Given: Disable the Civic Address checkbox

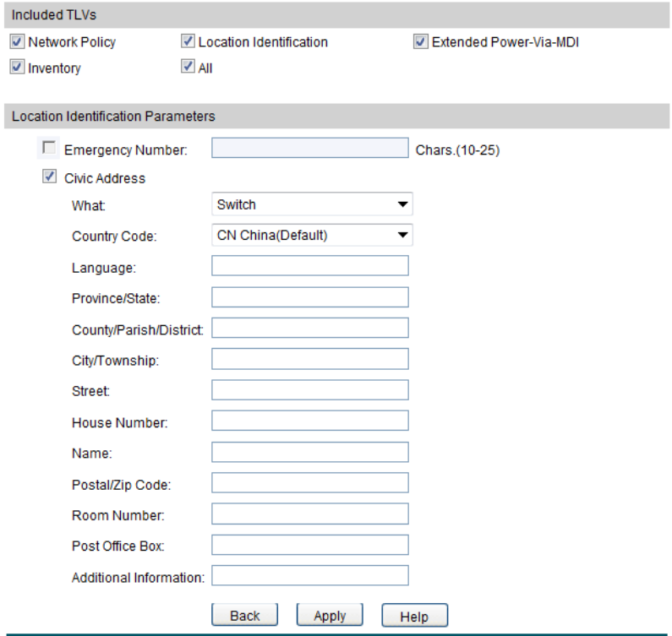Looking at the screenshot, I should 49,177.
